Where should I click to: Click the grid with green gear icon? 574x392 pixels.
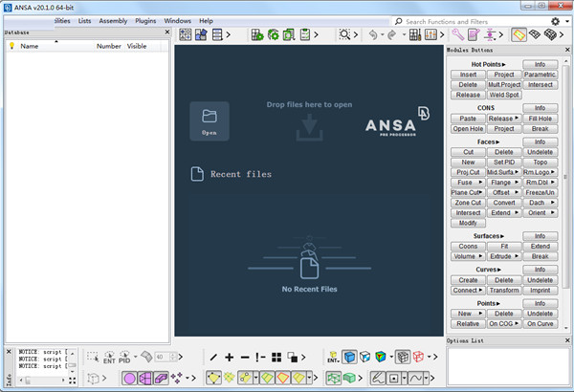(x=257, y=34)
